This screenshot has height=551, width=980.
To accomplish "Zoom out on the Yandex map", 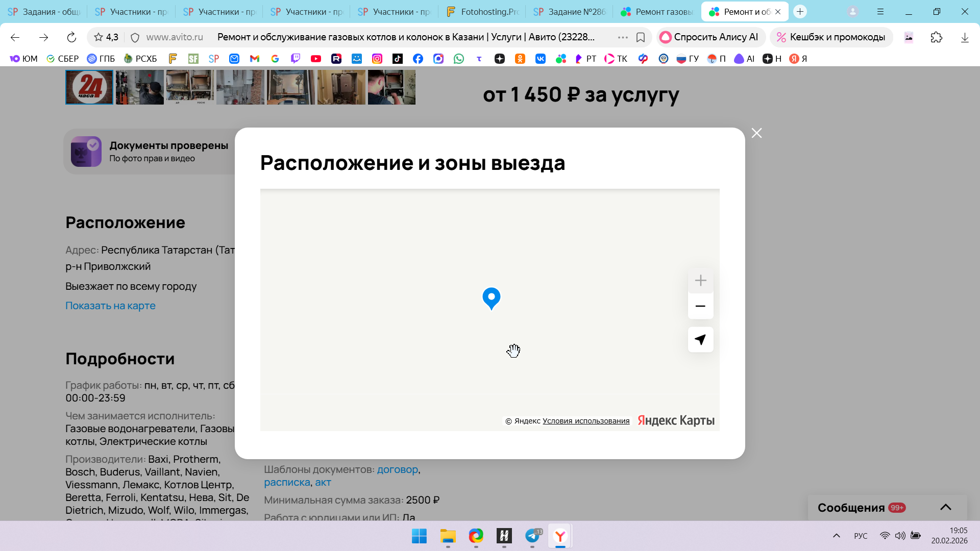I will 700,306.
